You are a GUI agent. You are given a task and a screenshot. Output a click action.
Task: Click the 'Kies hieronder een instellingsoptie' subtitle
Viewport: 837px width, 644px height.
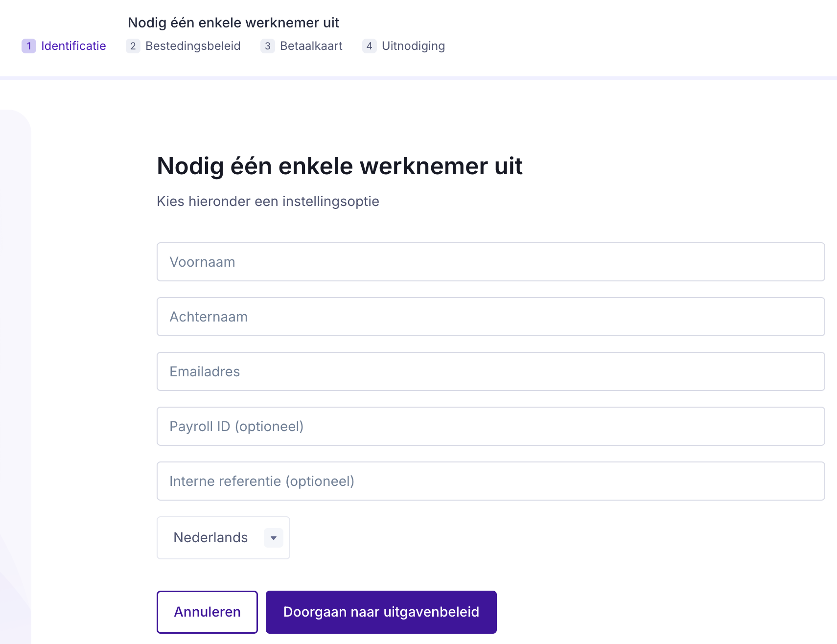268,202
